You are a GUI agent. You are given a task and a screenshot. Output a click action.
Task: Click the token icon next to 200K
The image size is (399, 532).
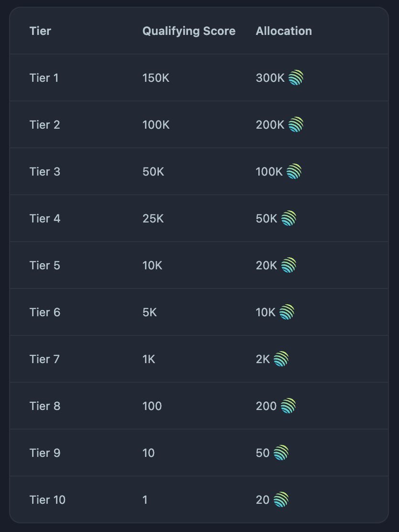(x=296, y=124)
